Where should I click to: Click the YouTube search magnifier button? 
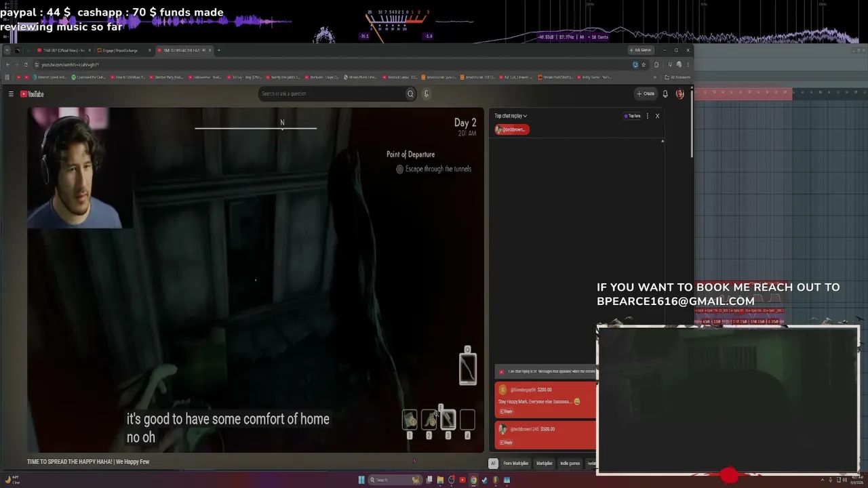(410, 94)
